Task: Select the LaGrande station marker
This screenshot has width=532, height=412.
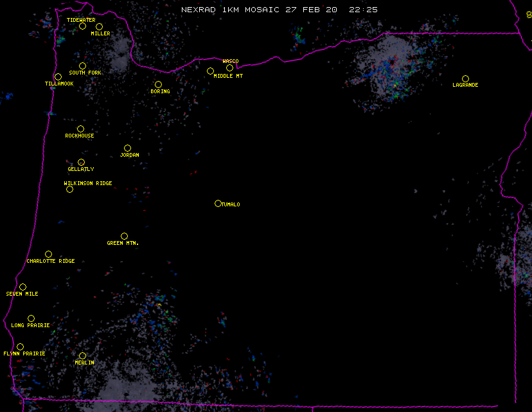Action: [x=465, y=78]
